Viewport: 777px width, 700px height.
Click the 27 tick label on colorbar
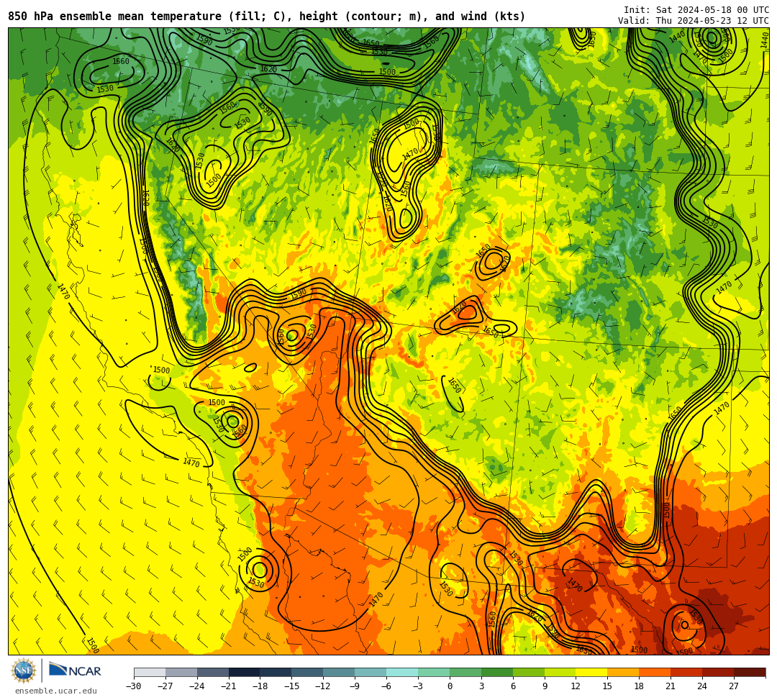point(734,686)
